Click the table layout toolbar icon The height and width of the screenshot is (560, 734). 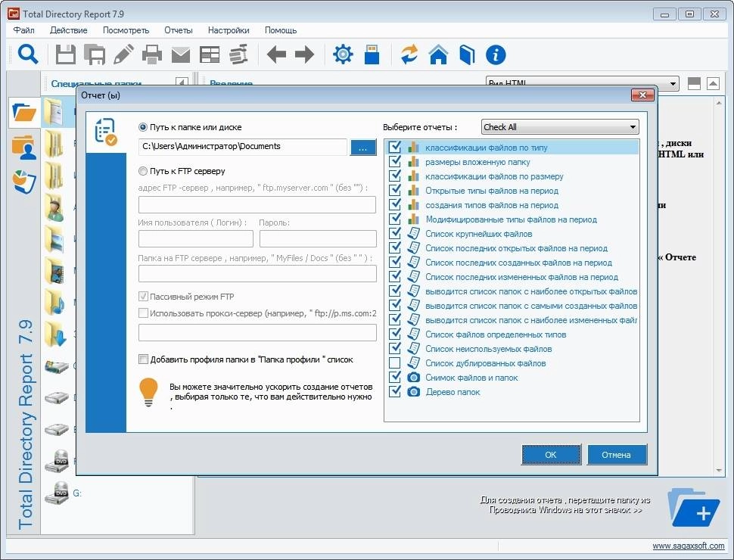pos(210,54)
